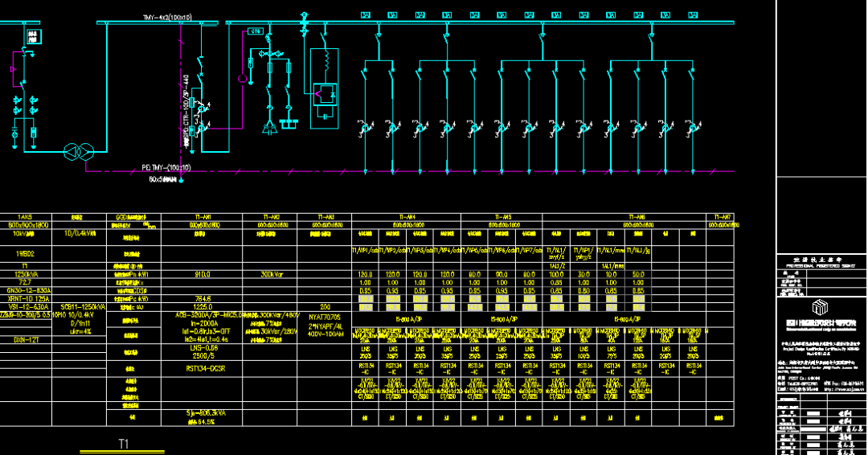Click the 910.0 value in T1-AA1 column
Screen dimensions: 868x455
202,275
